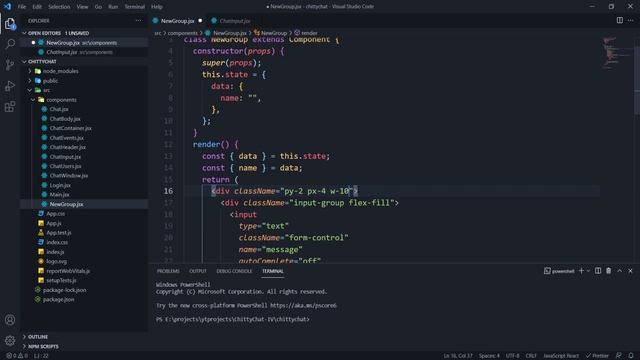The height and width of the screenshot is (360, 640).
Task: Open Login.jsx in the file tree
Action: pyautogui.click(x=60, y=185)
